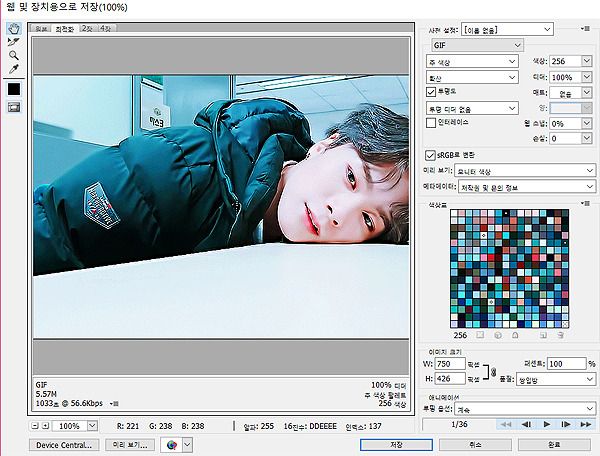The image size is (600, 456).
Task: Select the Hand tool
Action: tap(14, 28)
